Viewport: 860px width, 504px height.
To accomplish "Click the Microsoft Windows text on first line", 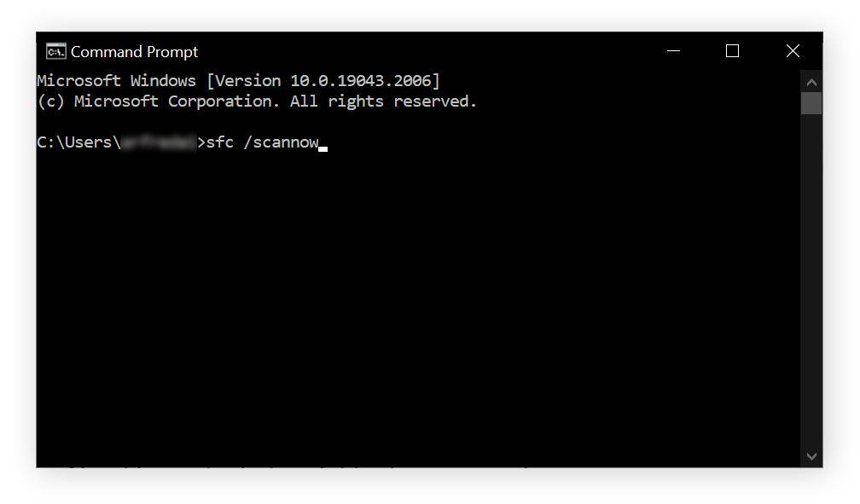I will (116, 81).
